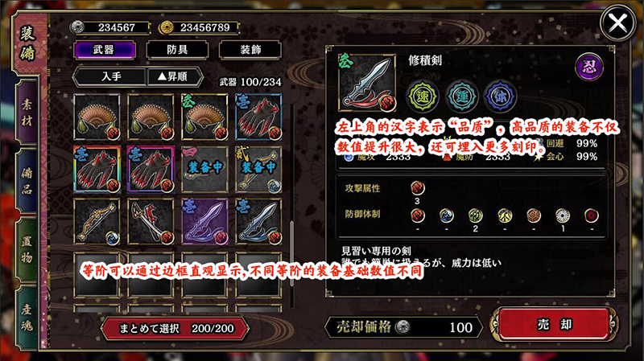The width and height of the screenshot is (644, 361).
Task: Tap the teal 運 seal slot icon
Action: [x=461, y=96]
